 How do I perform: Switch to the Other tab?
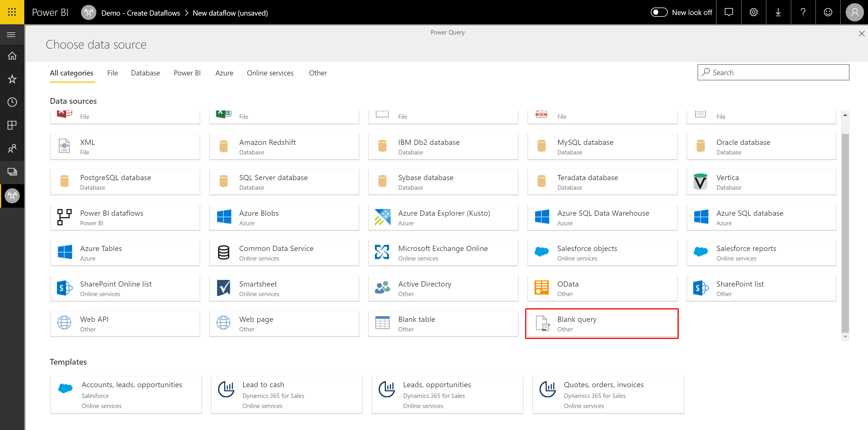318,73
